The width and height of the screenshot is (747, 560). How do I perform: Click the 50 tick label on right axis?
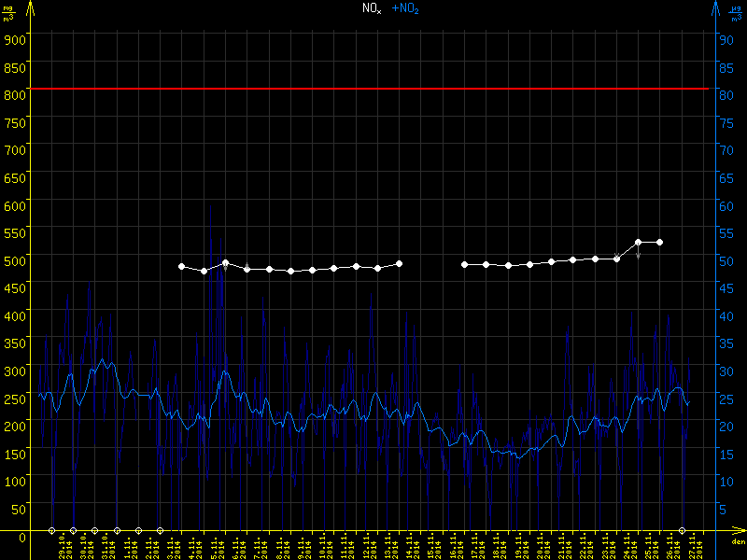[x=725, y=260]
